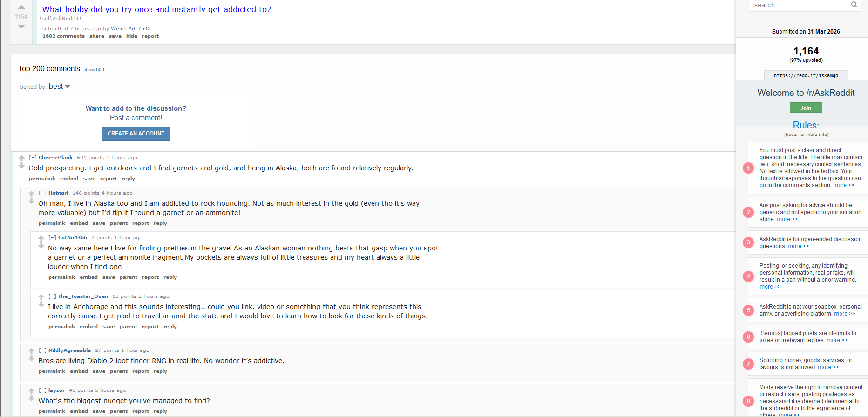
Task: Upvote the hobby question post
Action: pyautogui.click(x=21, y=7)
